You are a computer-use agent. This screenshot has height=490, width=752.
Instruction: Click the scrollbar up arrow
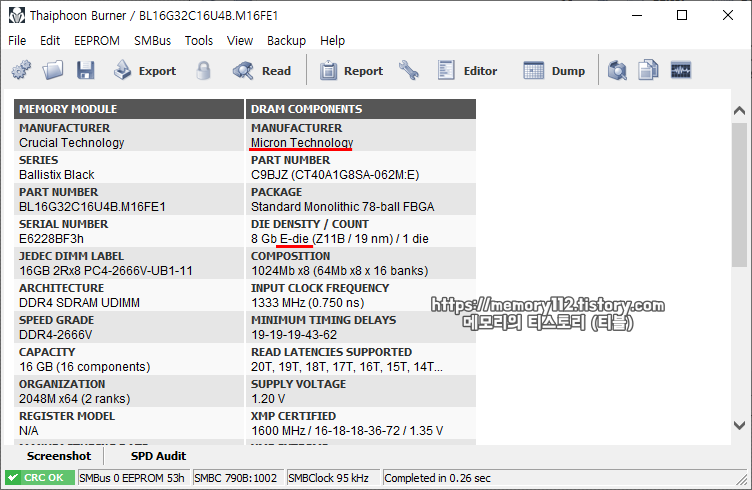[x=739, y=111]
